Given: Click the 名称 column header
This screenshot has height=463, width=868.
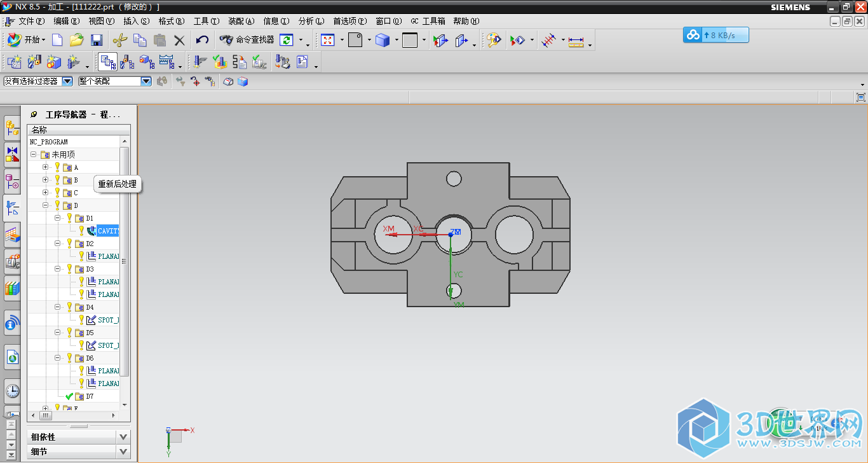Looking at the screenshot, I should [79, 130].
